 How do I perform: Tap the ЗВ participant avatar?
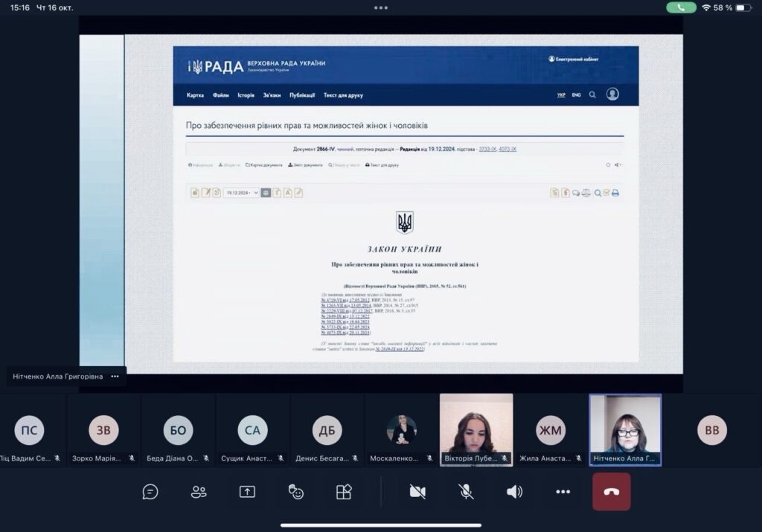click(x=103, y=430)
